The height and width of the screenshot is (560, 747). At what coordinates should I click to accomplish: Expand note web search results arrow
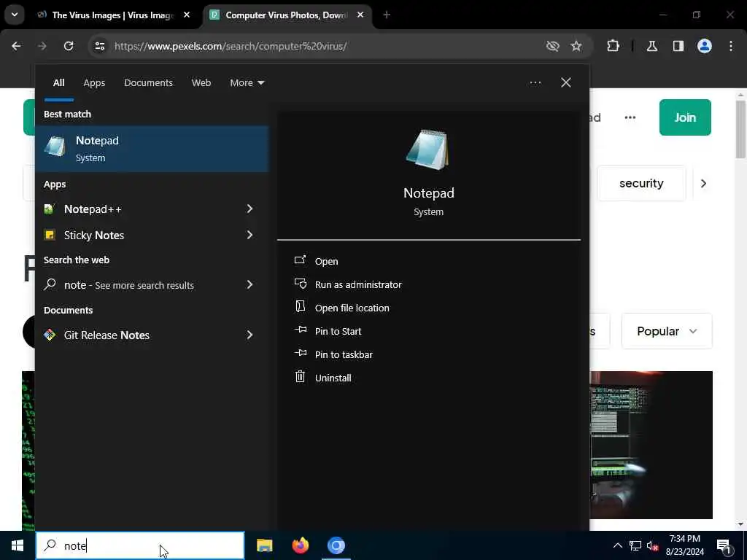(249, 285)
